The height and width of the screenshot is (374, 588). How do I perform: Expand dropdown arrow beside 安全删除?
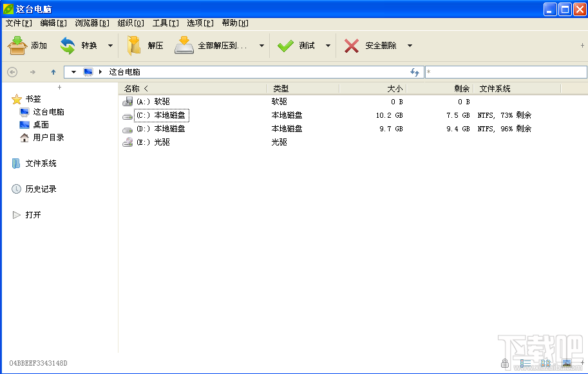pyautogui.click(x=410, y=46)
